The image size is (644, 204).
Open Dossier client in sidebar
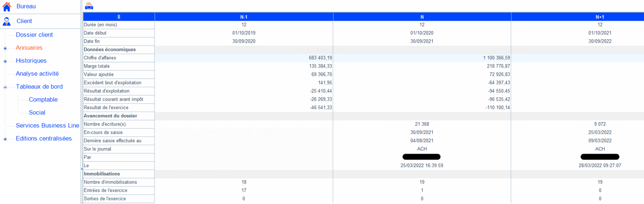tap(34, 35)
